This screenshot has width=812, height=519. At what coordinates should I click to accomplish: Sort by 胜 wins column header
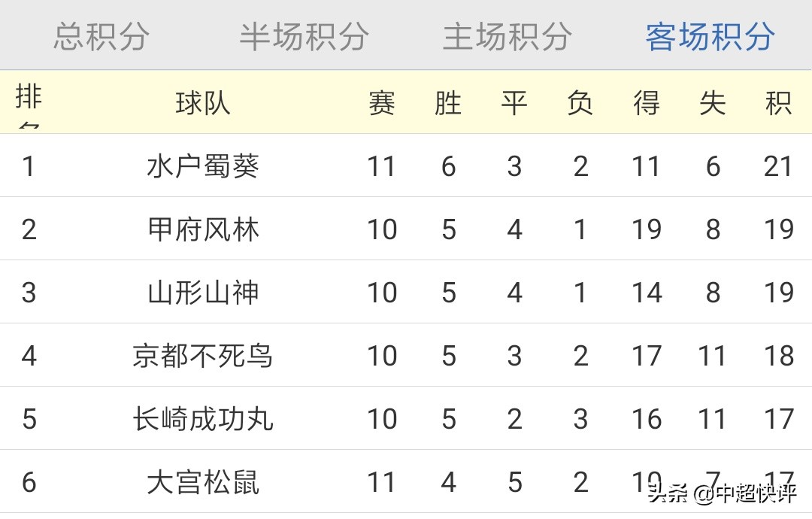[x=448, y=103]
